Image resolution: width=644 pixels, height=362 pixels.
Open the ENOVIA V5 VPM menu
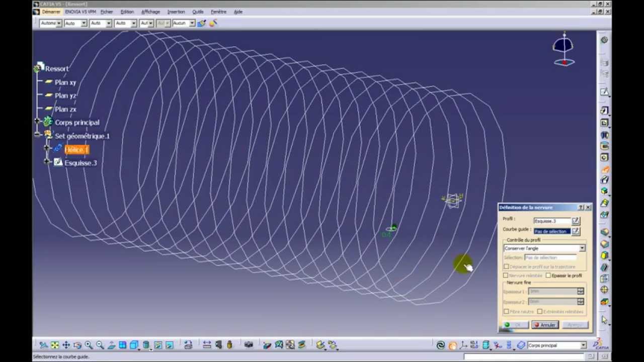[x=80, y=12]
